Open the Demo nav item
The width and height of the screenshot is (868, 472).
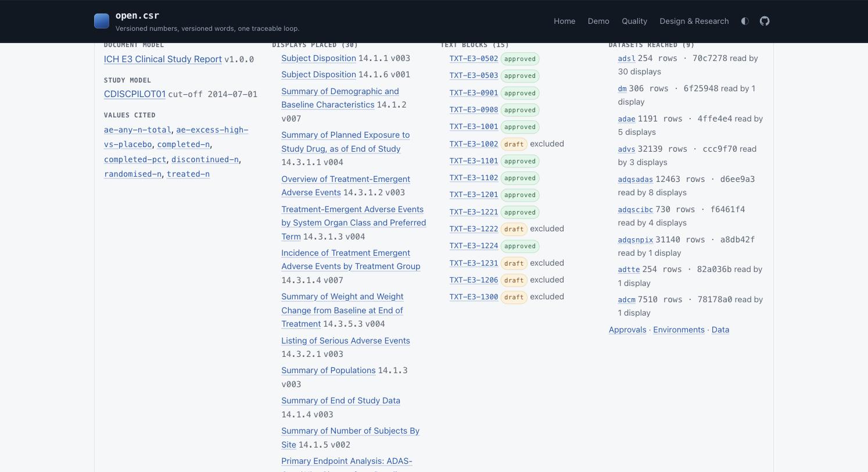[x=598, y=21]
